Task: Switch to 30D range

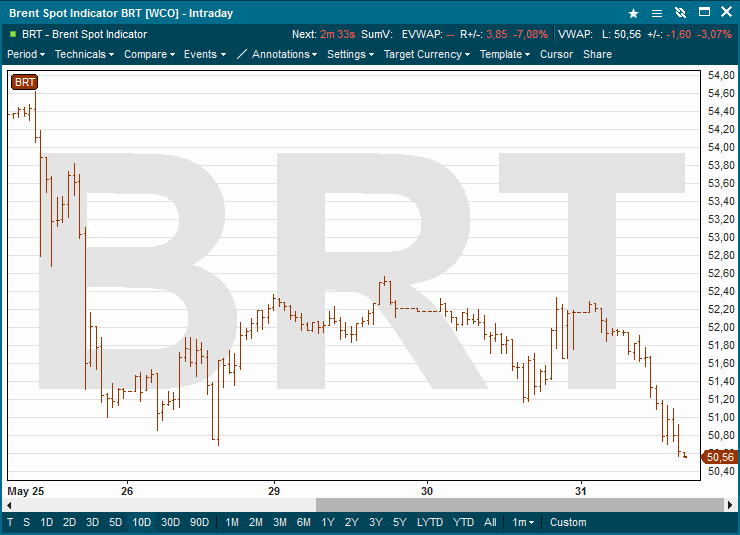Action: point(170,522)
